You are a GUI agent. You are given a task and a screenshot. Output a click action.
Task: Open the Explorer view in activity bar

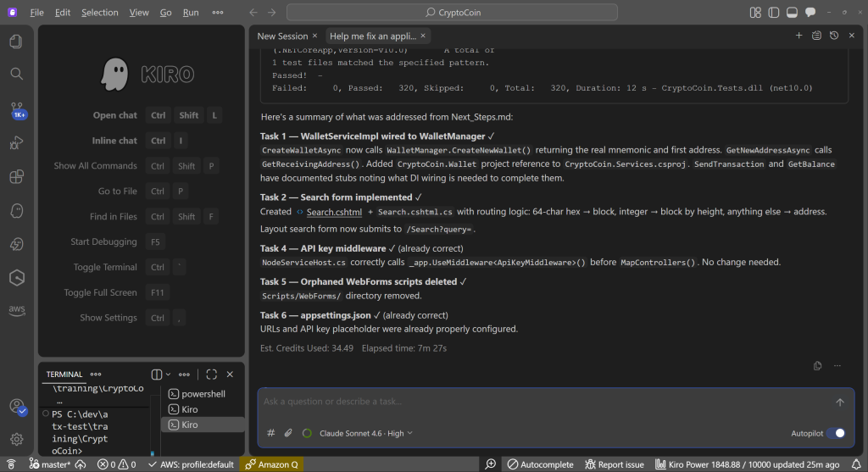(16, 42)
